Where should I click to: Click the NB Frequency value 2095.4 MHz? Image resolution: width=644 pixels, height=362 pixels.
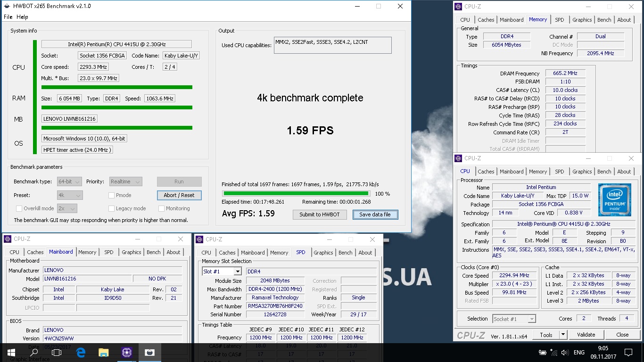click(601, 53)
